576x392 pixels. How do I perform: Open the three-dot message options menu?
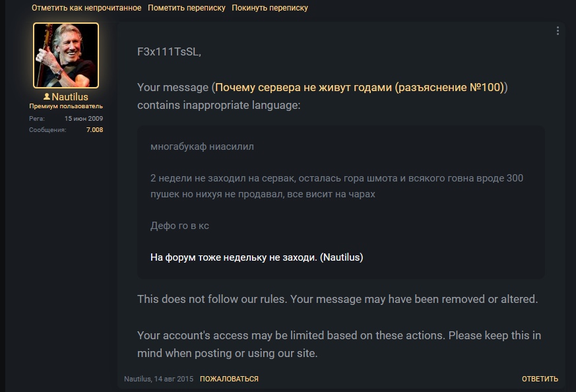coord(558,31)
